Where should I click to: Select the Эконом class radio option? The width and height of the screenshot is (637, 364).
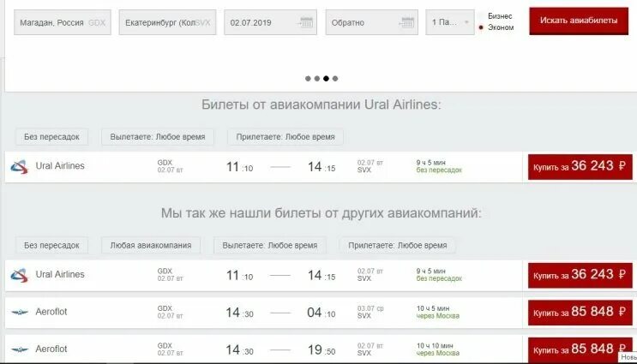[x=481, y=27]
